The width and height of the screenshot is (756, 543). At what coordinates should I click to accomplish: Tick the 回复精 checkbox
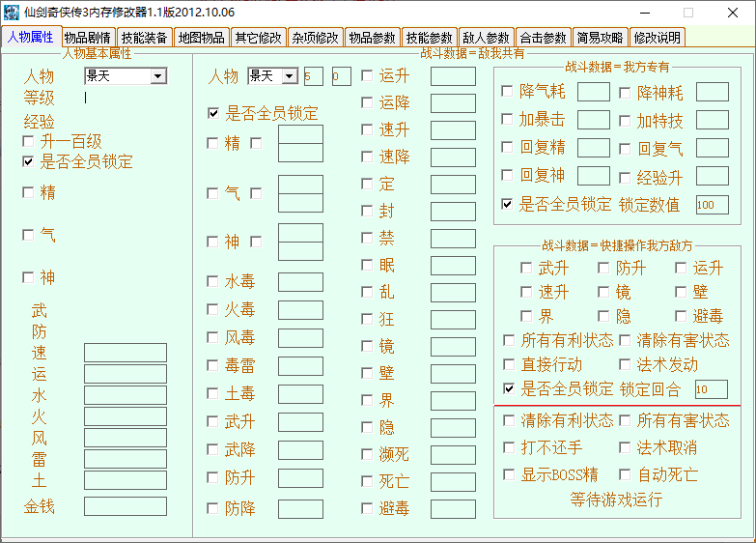pyautogui.click(x=507, y=147)
